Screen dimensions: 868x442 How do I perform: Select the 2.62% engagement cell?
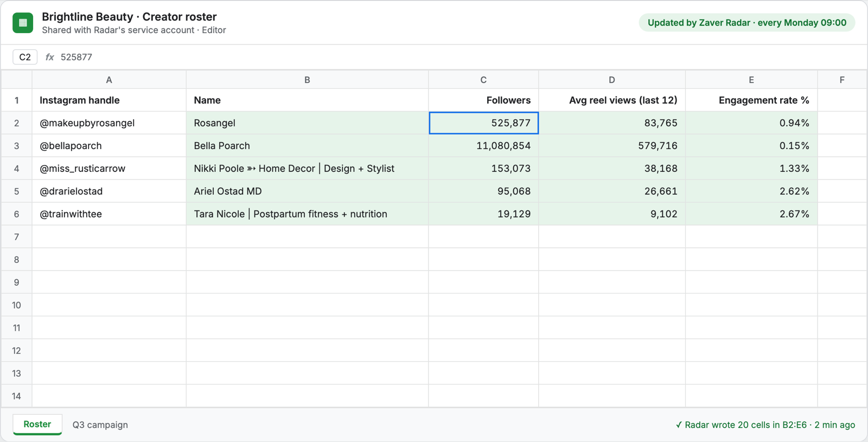click(x=751, y=191)
